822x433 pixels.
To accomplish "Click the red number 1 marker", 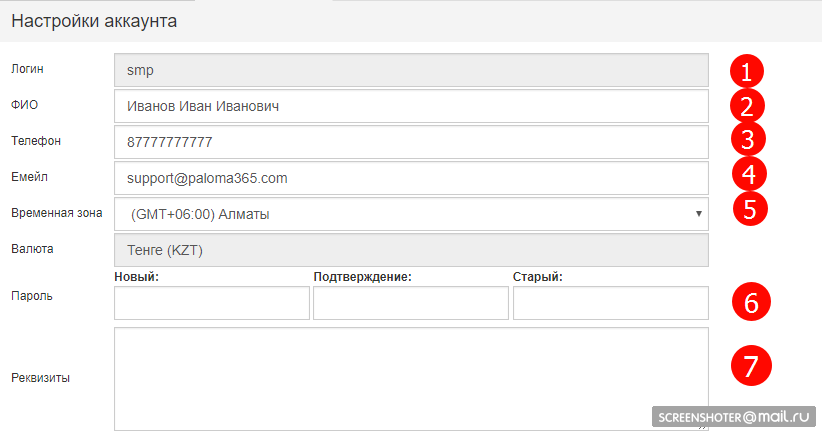I will coord(746,71).
